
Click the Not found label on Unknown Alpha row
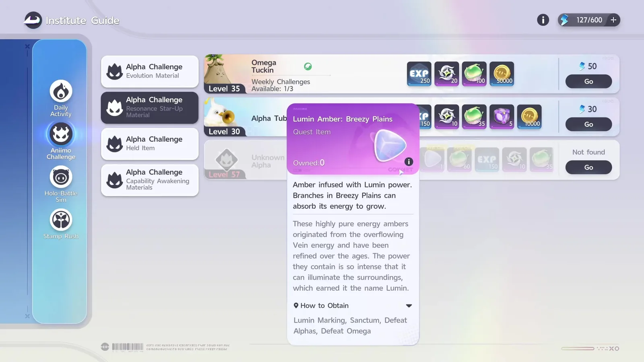tap(588, 152)
